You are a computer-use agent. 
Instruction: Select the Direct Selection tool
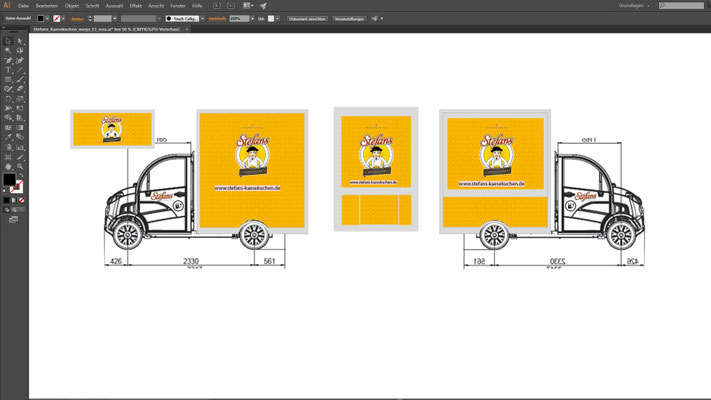point(20,41)
